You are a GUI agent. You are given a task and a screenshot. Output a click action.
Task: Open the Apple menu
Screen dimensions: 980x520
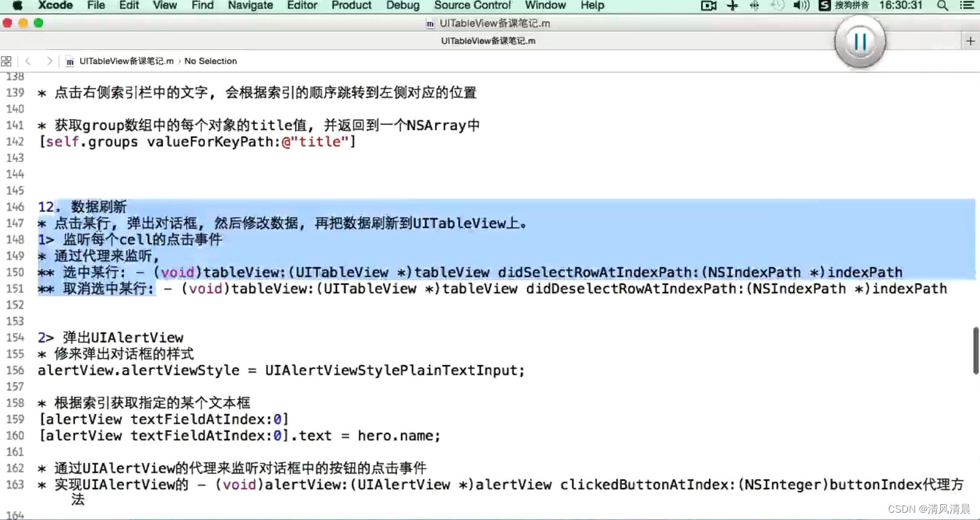18,5
